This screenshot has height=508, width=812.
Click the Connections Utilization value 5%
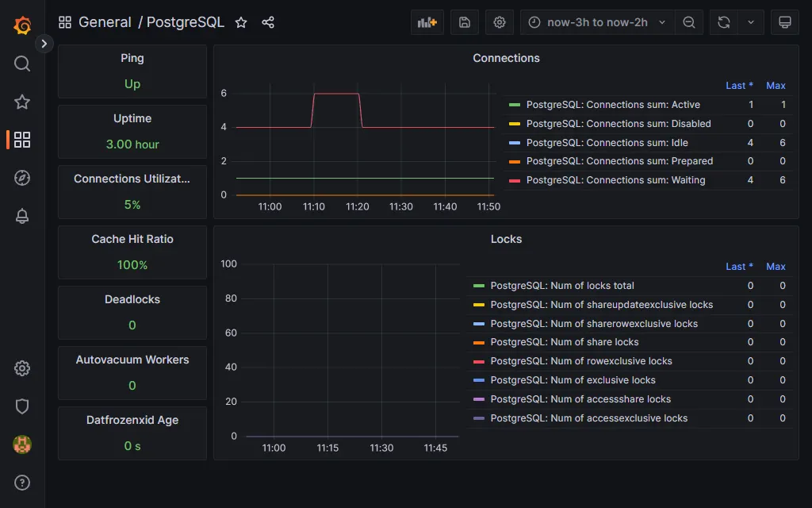pyautogui.click(x=132, y=205)
